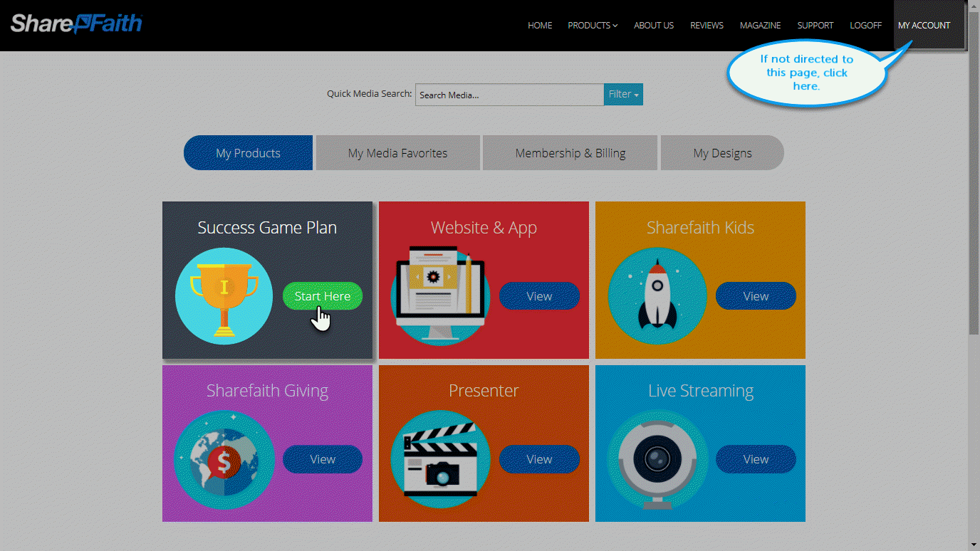Open My Account in the navigation

tap(924, 26)
